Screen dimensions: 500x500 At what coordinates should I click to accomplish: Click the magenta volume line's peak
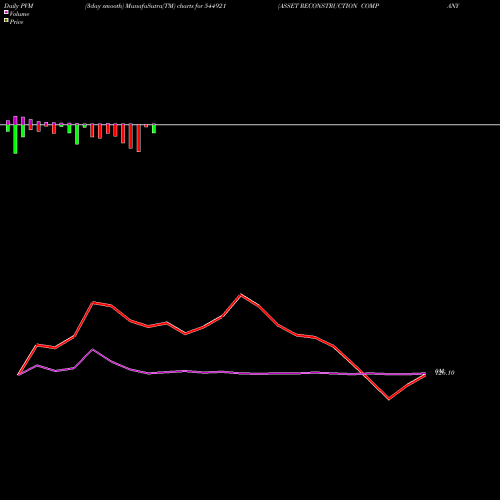point(93,350)
